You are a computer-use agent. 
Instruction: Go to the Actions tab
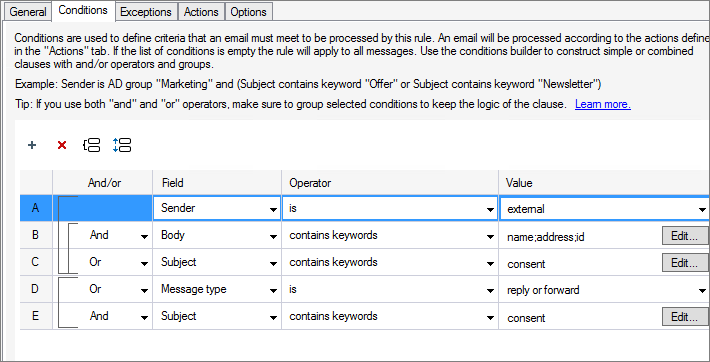point(201,12)
